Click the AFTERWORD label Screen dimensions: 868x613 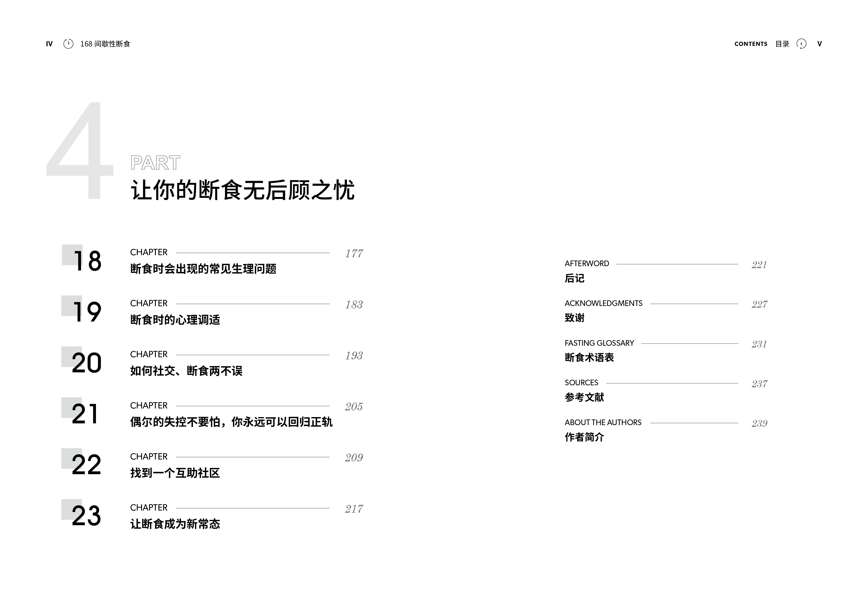(587, 264)
